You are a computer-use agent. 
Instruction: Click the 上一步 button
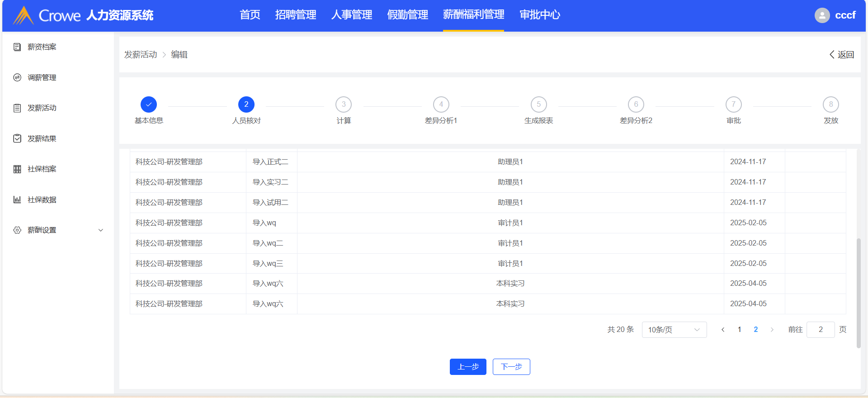pos(468,367)
